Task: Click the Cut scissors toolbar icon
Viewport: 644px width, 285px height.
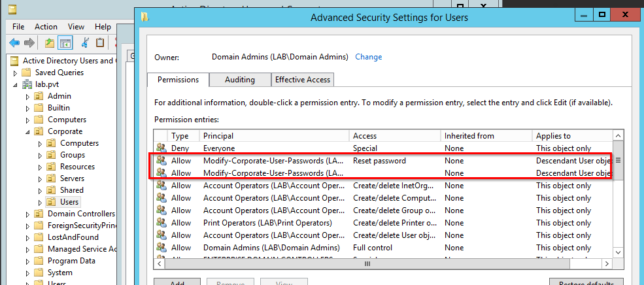Action: (86, 42)
